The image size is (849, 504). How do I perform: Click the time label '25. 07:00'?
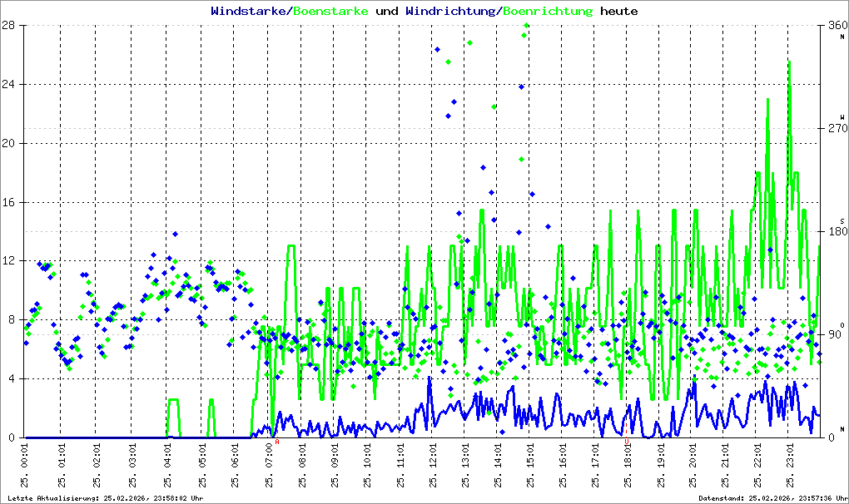coord(269,466)
